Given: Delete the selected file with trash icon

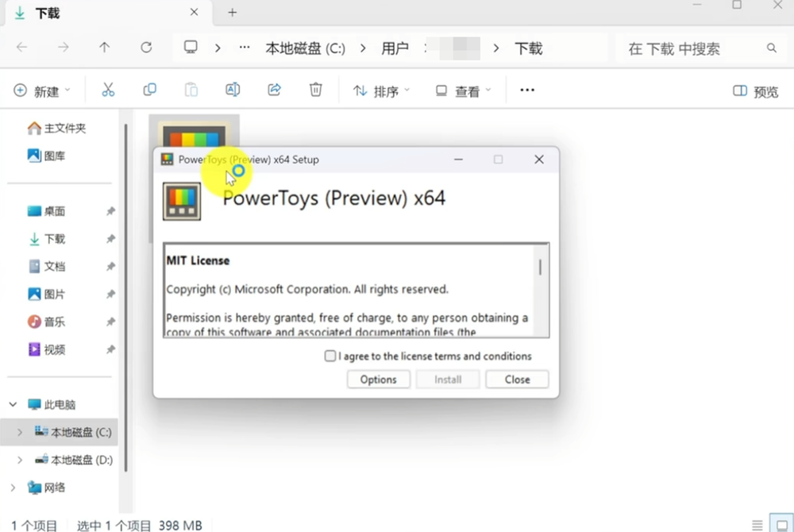Looking at the screenshot, I should pos(315,90).
